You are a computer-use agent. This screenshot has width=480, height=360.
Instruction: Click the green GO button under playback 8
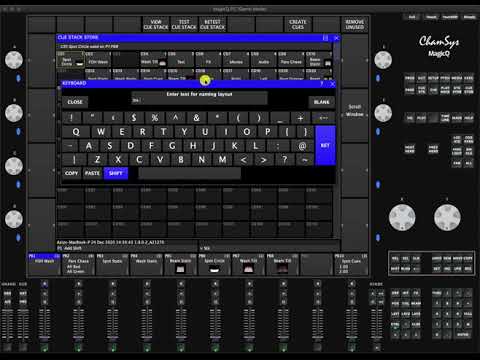click(283, 348)
